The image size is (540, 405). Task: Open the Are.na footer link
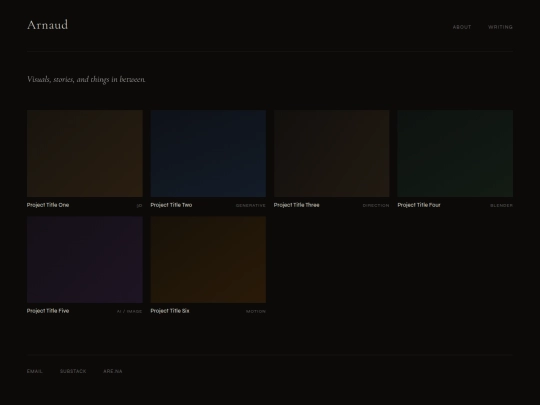point(113,371)
